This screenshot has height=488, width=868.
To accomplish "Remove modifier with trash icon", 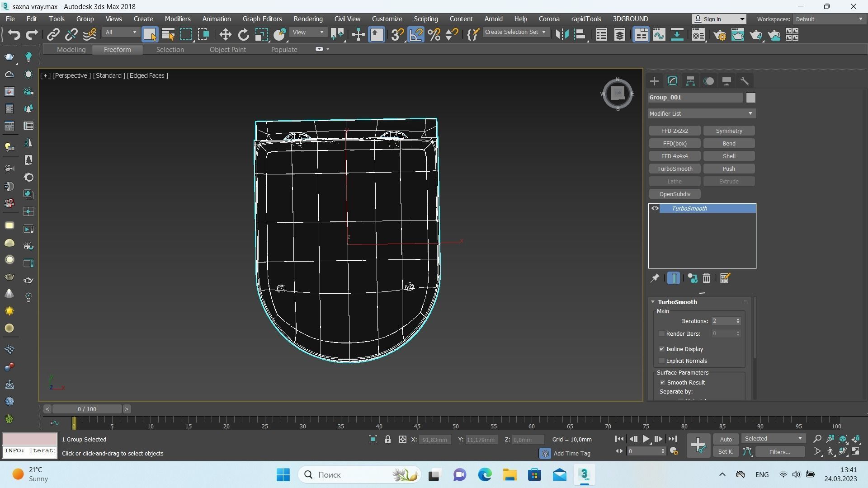I will (706, 278).
